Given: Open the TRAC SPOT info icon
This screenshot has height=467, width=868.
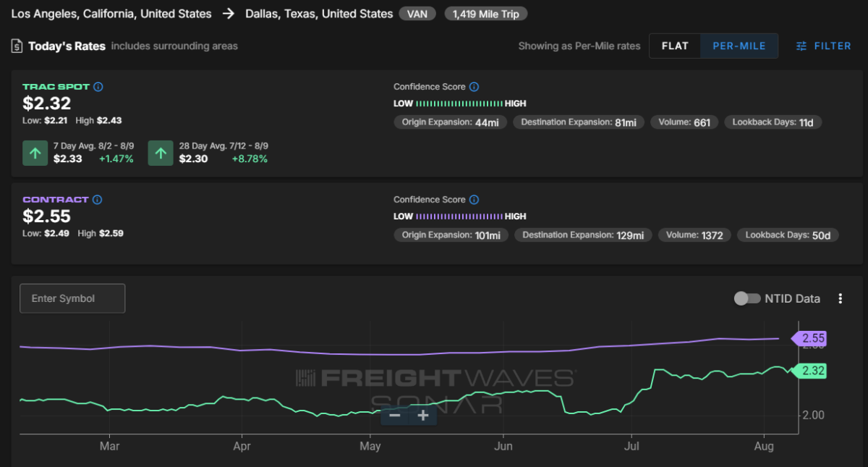Looking at the screenshot, I should point(98,87).
